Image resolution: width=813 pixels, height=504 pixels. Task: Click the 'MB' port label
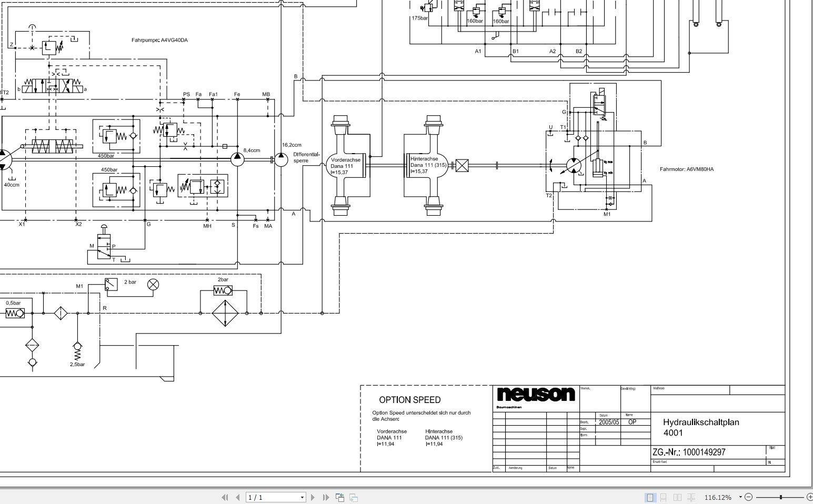click(266, 95)
